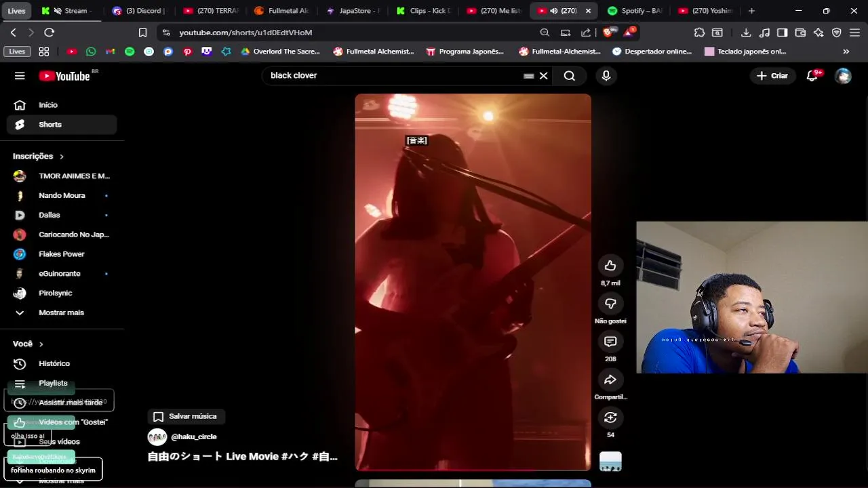
Task: Click Salvar música button
Action: click(x=186, y=416)
